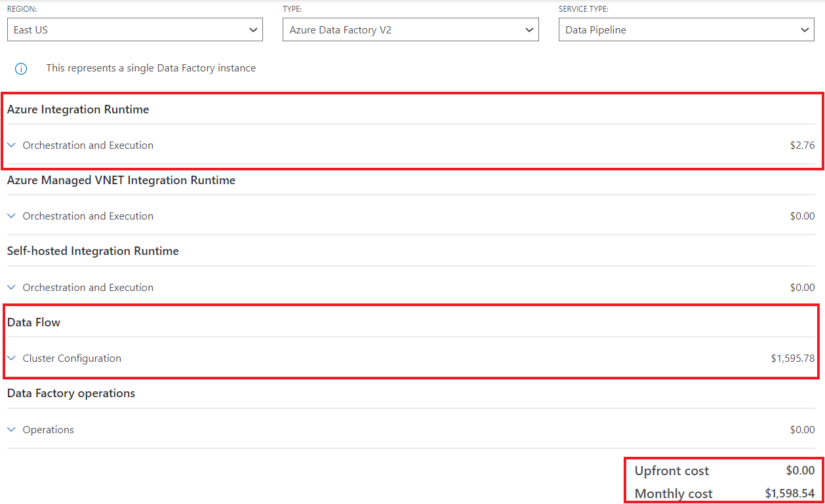Click the $1,598.54 Monthly cost value

coord(790,494)
